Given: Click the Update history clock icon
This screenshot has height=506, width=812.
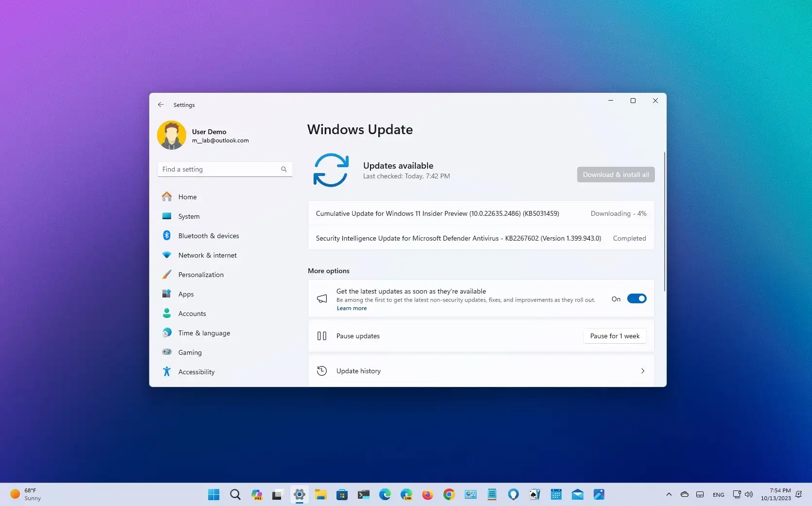Looking at the screenshot, I should (322, 371).
